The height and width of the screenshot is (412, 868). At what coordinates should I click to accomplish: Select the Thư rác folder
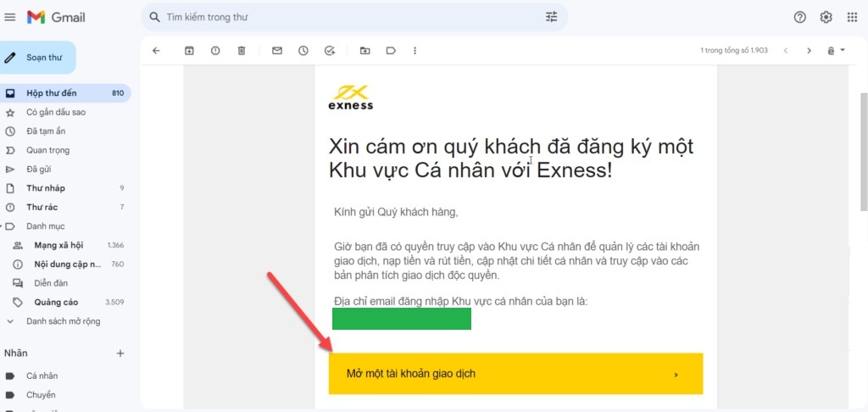[x=41, y=207]
